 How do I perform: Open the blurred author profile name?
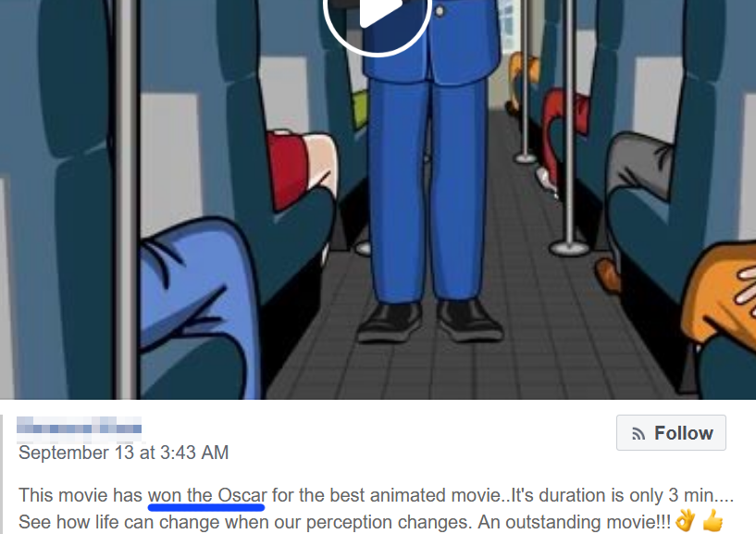pyautogui.click(x=80, y=428)
